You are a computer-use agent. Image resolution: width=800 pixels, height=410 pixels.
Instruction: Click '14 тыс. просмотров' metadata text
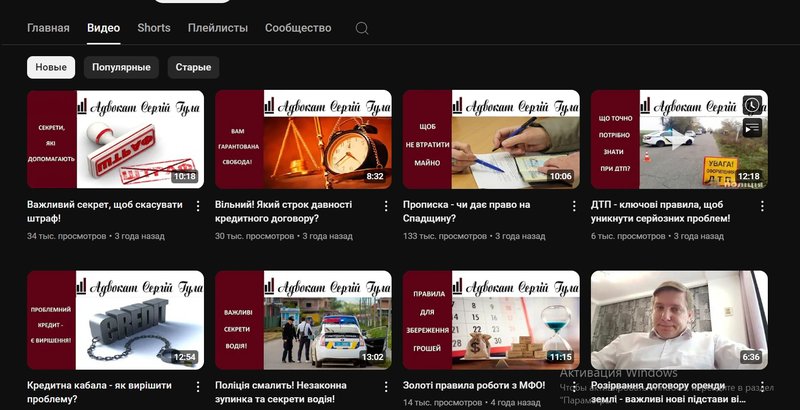pos(442,402)
